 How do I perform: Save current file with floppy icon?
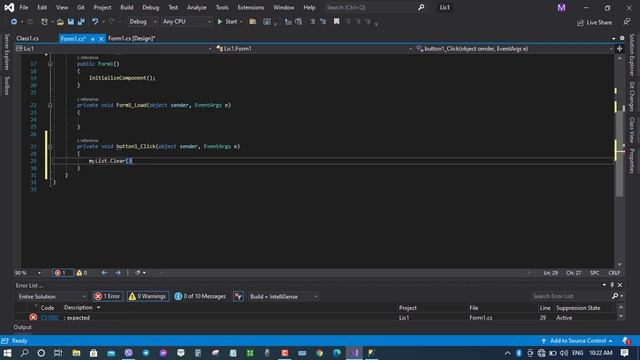point(71,22)
